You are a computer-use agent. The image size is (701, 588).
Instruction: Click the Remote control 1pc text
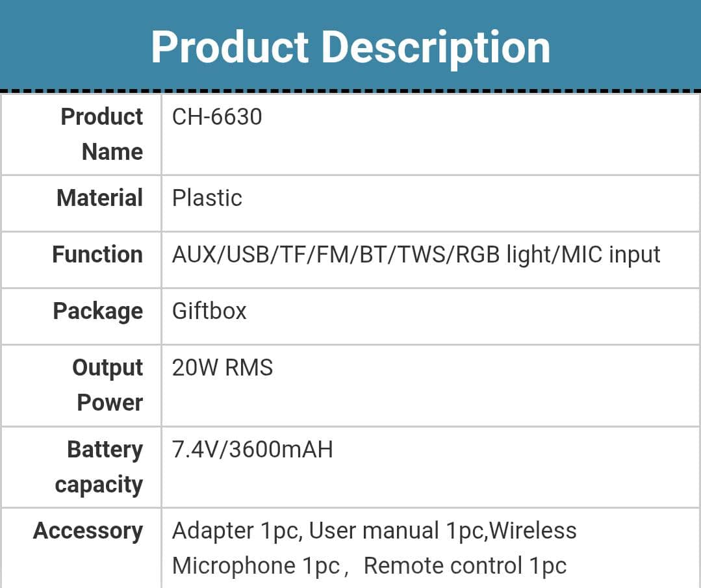click(465, 566)
